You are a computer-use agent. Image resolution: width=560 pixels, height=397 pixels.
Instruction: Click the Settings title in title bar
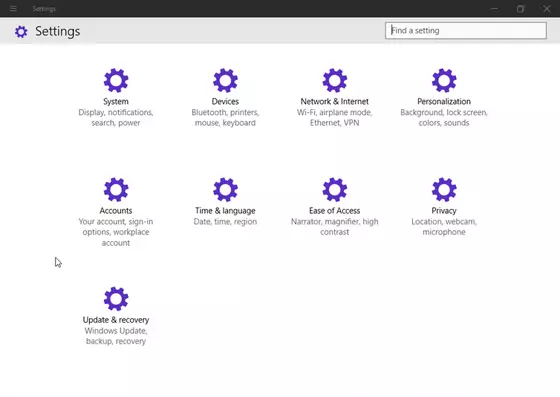44,9
